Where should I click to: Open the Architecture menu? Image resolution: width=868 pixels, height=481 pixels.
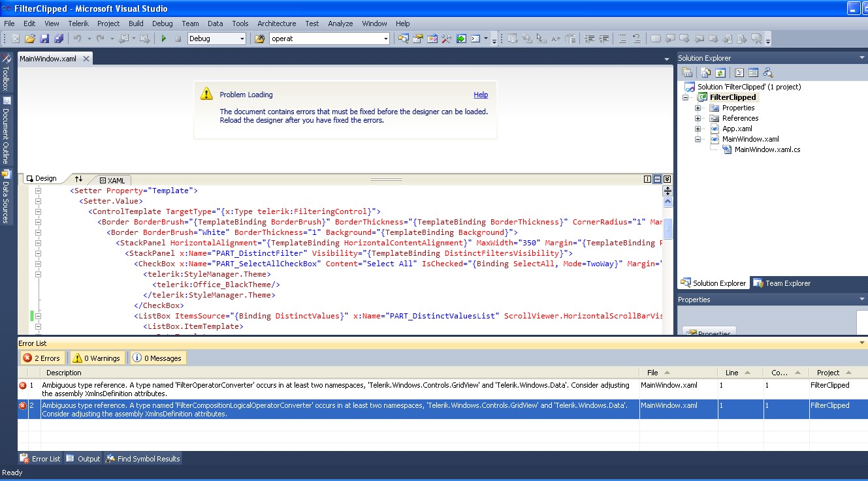[277, 23]
